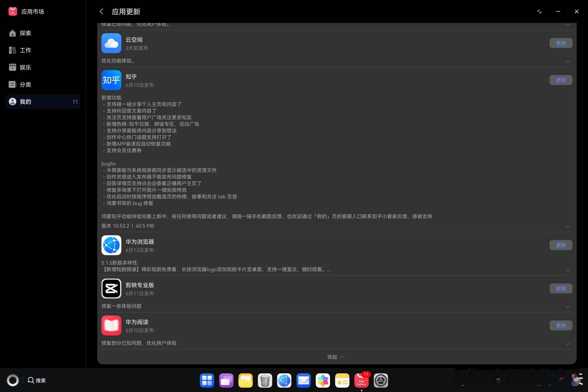The image size is (588, 392).
Task: Open the 剪映专业版 app icon
Action: click(111, 289)
